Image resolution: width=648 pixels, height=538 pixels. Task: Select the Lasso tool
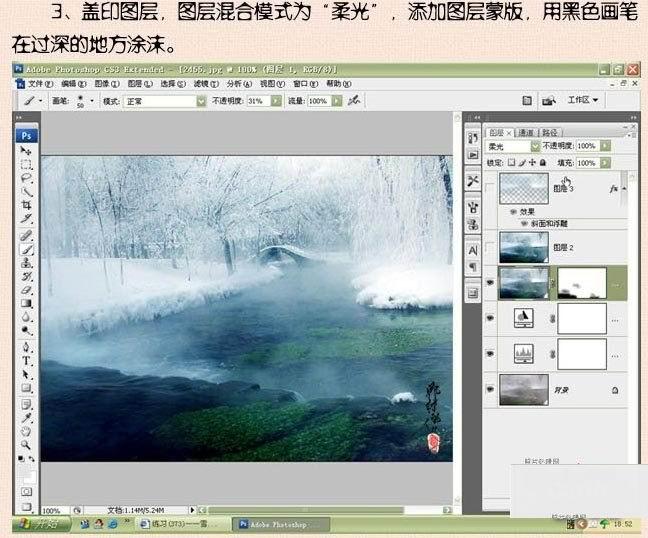tap(26, 179)
